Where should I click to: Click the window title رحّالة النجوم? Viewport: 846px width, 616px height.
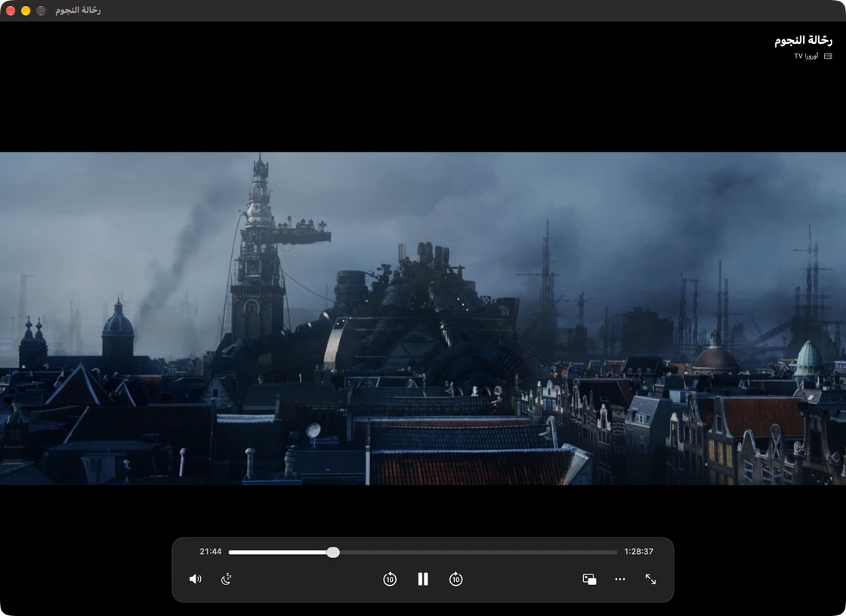(x=78, y=11)
